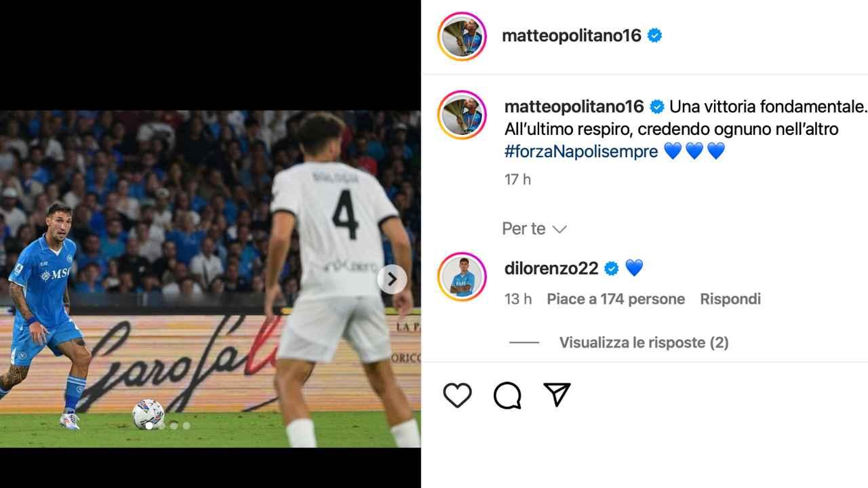Open matteopolitano16 username in header
Viewport: 868px width, 488px height.
point(572,36)
